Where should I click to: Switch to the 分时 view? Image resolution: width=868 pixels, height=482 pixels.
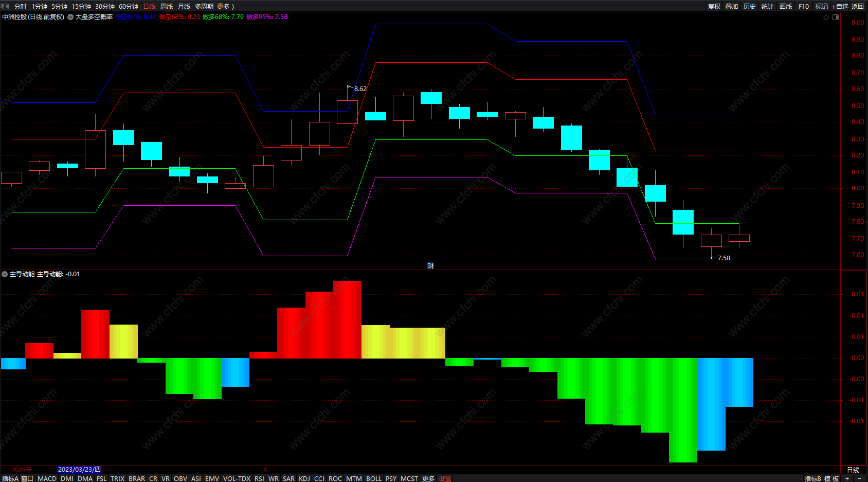21,7
